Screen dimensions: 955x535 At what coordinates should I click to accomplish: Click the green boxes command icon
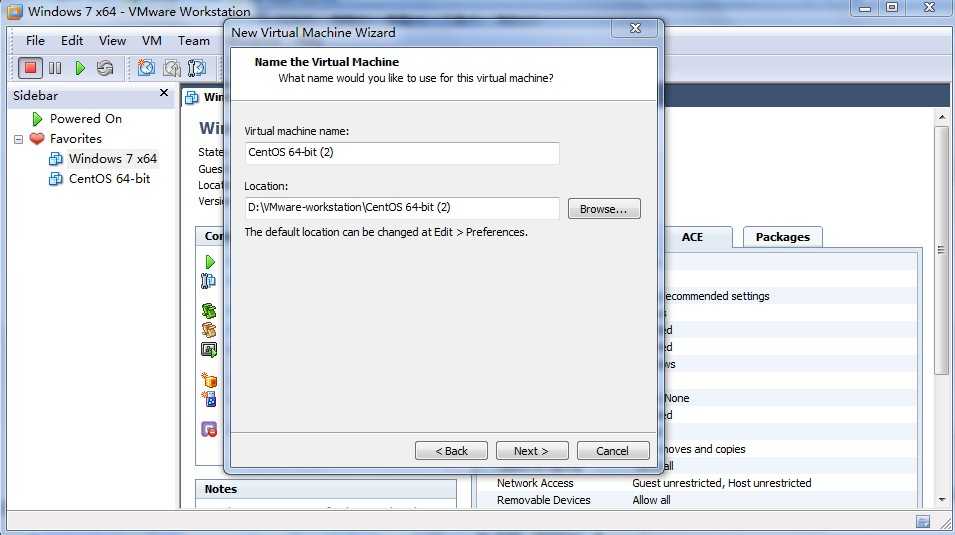[x=209, y=311]
